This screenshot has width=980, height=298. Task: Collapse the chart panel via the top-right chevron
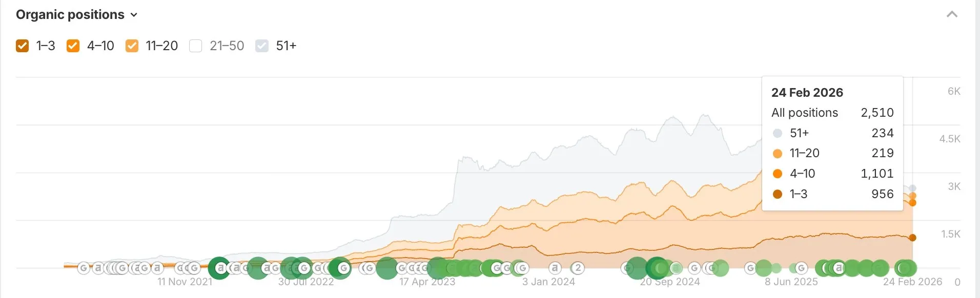(x=952, y=15)
